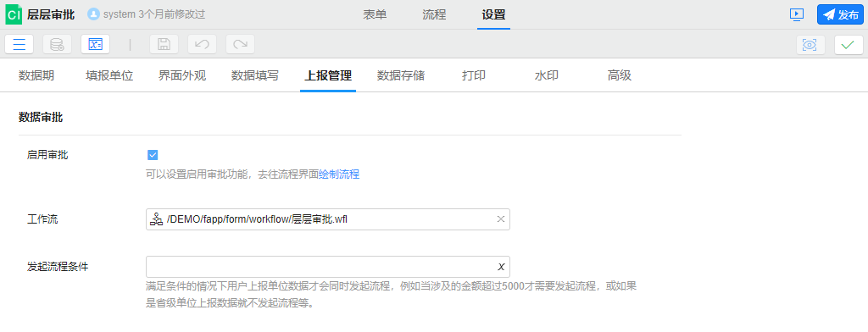The height and width of the screenshot is (332, 868).
Task: Click the green CI app logo
Action: point(14,15)
